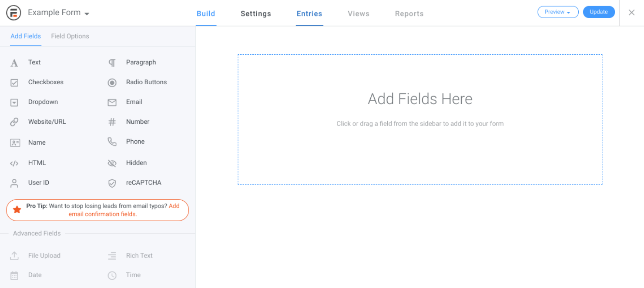The image size is (644, 288).
Task: Click the Number hash icon
Action: click(x=112, y=122)
